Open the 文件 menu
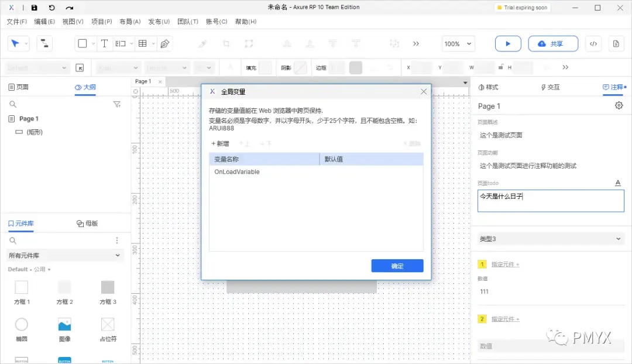 (16, 21)
